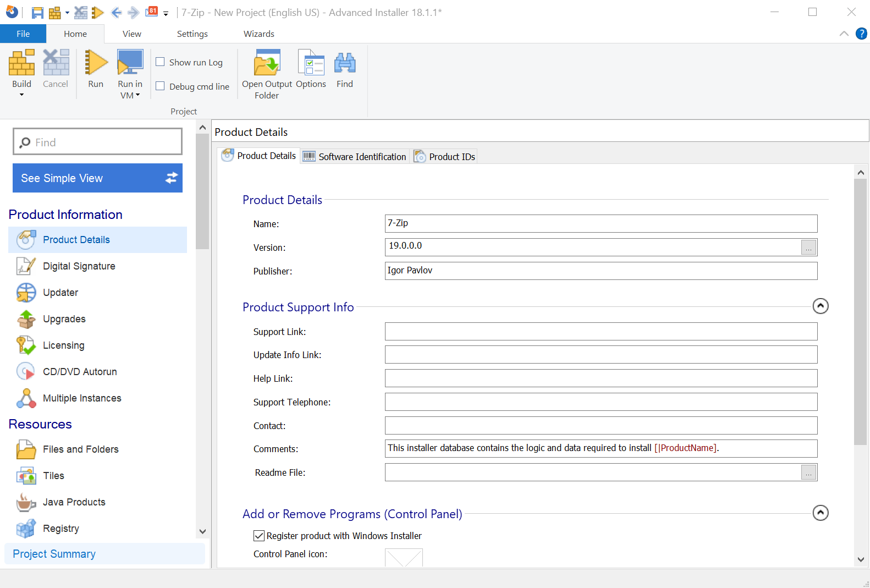Click the Find binoculars ribbon button

[345, 68]
